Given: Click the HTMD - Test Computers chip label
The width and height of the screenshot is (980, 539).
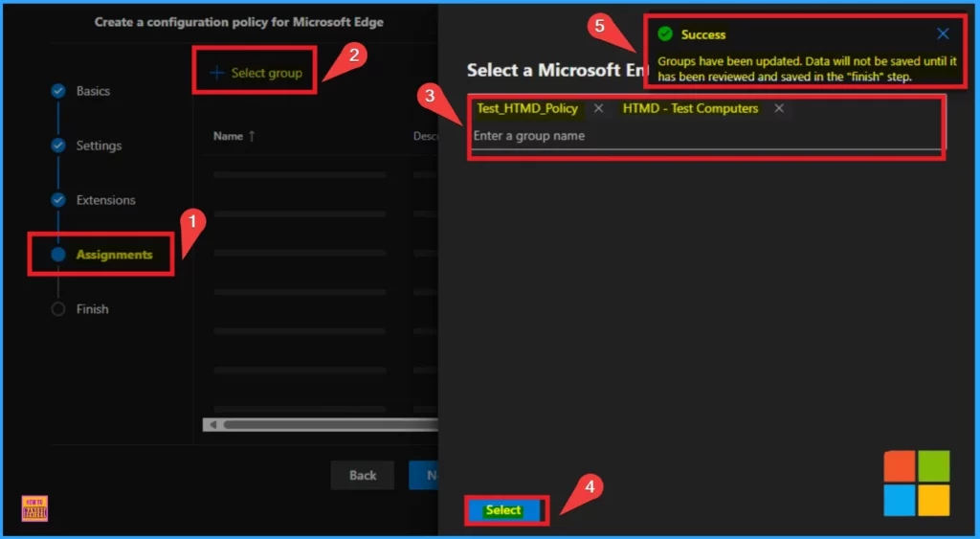Looking at the screenshot, I should (x=690, y=108).
